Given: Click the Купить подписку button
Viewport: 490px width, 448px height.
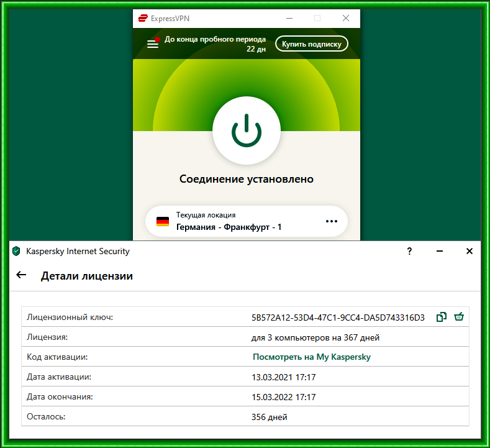Looking at the screenshot, I should [x=312, y=43].
